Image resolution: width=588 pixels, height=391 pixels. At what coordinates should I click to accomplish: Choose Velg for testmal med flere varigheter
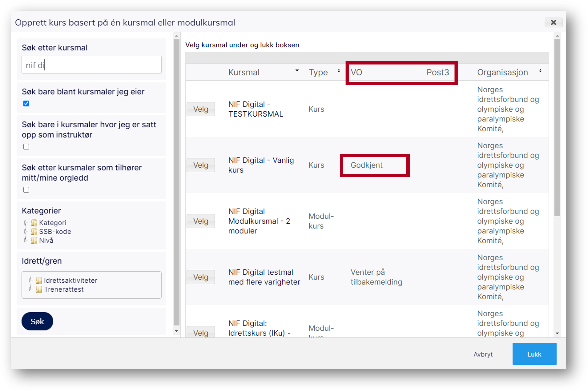(x=201, y=277)
